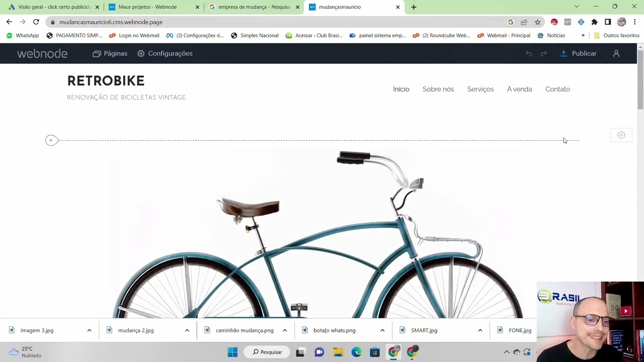Click the address bar URL field

(277, 22)
